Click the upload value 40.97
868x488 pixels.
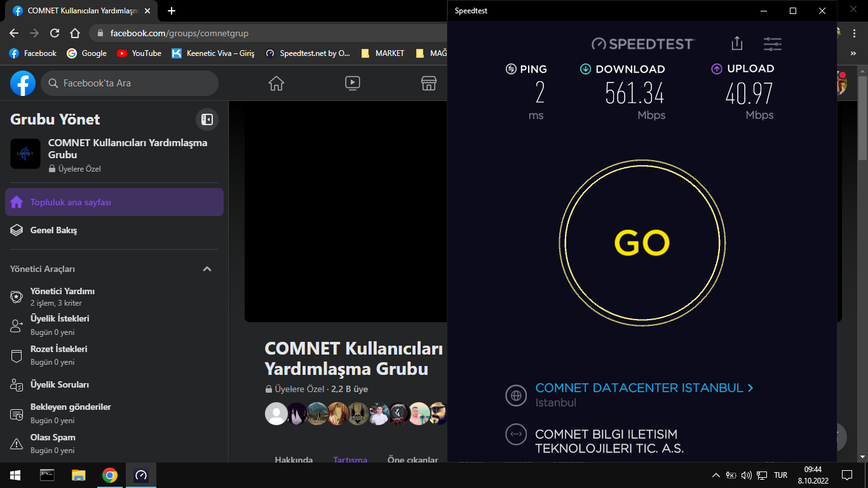tap(749, 94)
